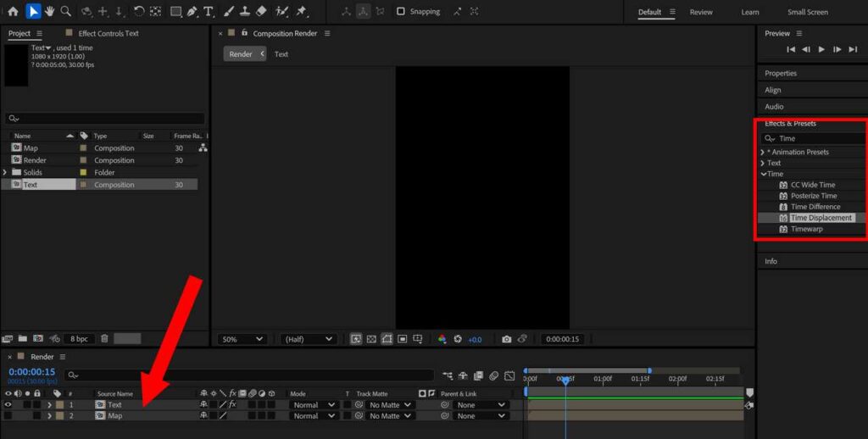Toggle transparency grid in viewer
Screen dimensions: 868x439
[371, 339]
